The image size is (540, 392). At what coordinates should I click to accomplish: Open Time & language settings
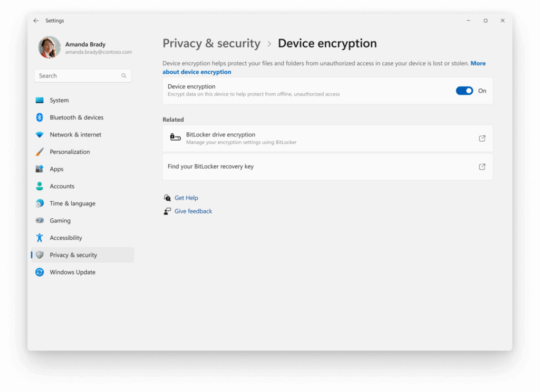[x=72, y=203]
